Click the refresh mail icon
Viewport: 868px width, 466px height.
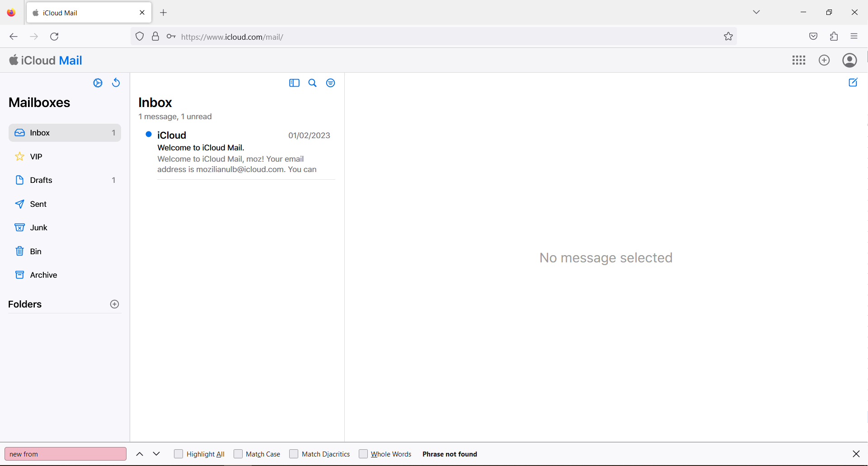click(116, 83)
